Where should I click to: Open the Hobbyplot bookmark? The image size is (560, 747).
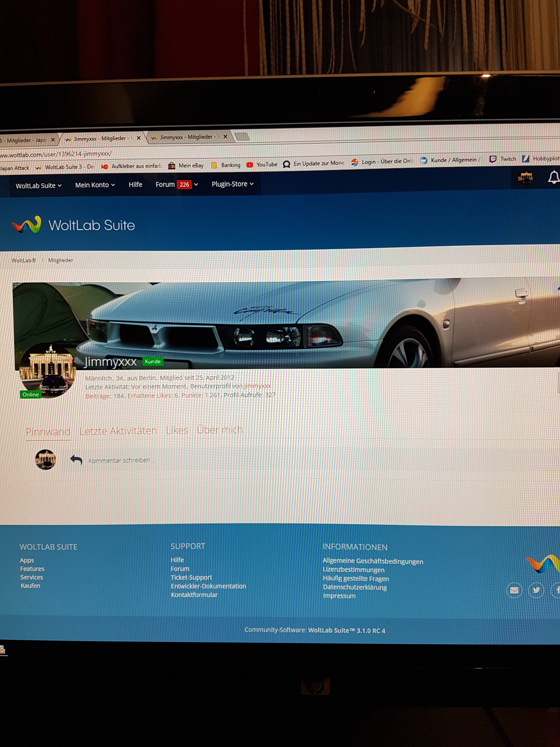[540, 158]
